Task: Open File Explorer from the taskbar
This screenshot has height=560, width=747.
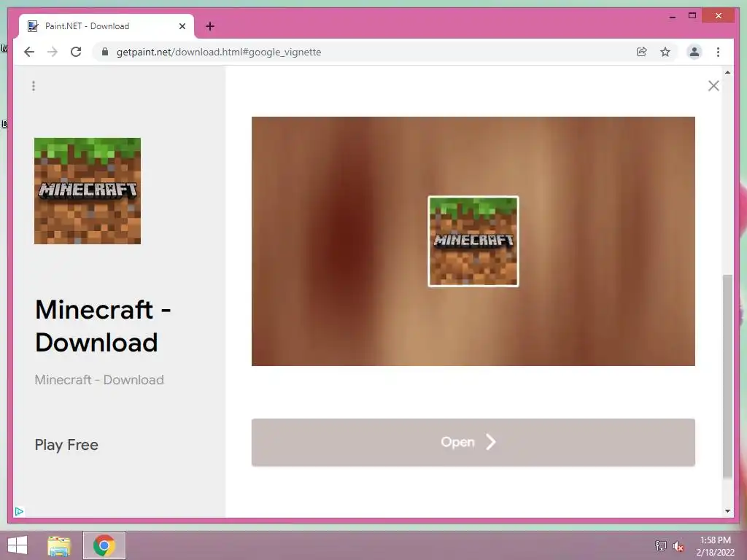Action: click(x=59, y=545)
